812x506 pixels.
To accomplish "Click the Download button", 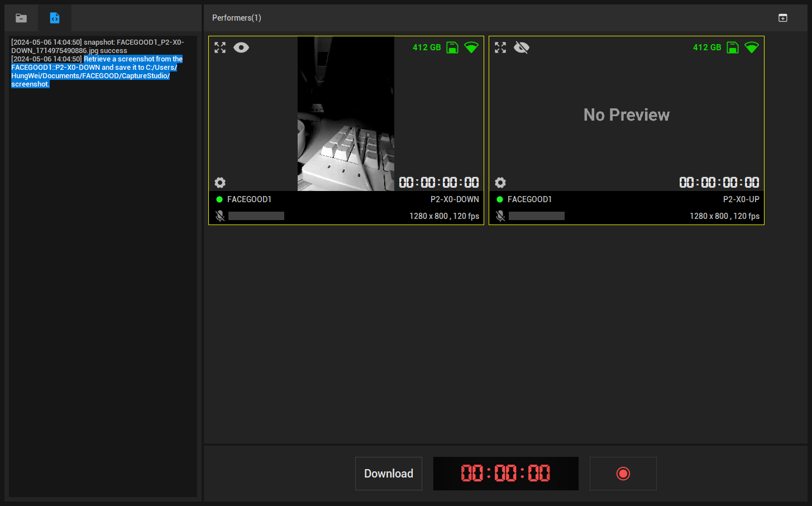I will tap(389, 474).
